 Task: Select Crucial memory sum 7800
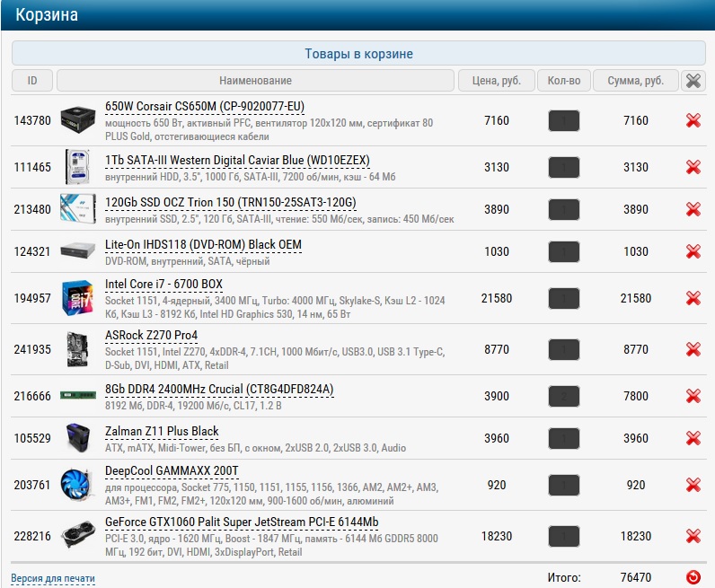(636, 396)
